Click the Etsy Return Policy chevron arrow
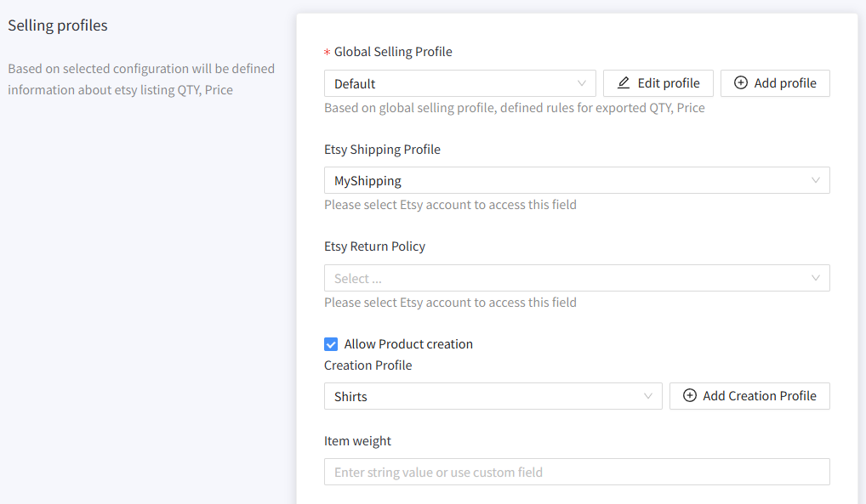The height and width of the screenshot is (504, 866). click(x=815, y=278)
